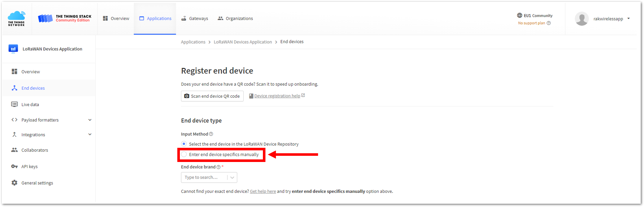
Task: Click into the Type to search brand field
Action: [204, 177]
